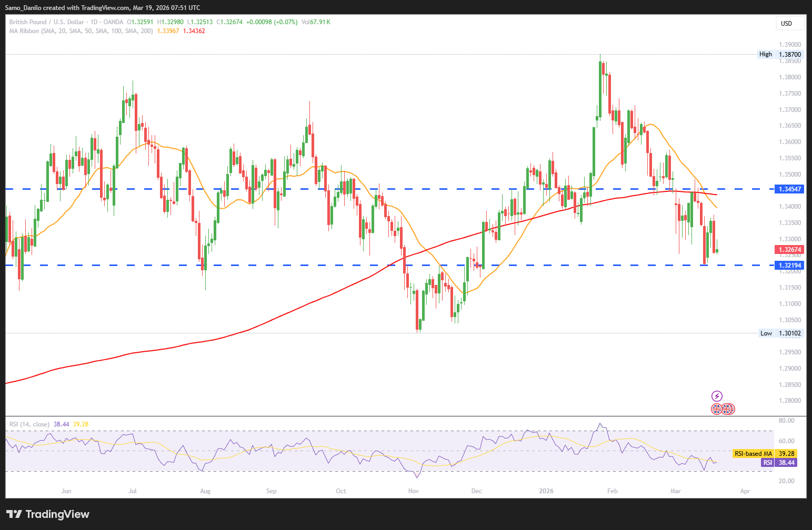Click the yellow RSI-based MA value label

coord(765,453)
